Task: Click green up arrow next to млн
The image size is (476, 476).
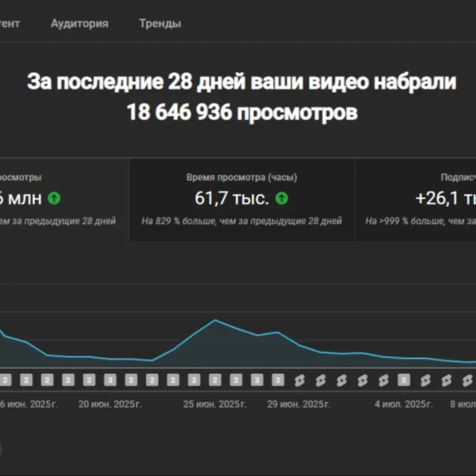Action: click(x=54, y=198)
